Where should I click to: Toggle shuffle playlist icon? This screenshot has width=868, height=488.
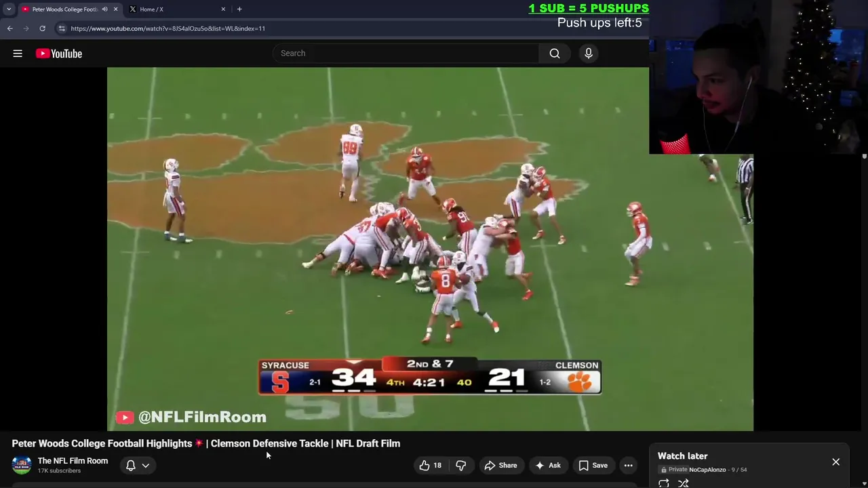coord(683,483)
